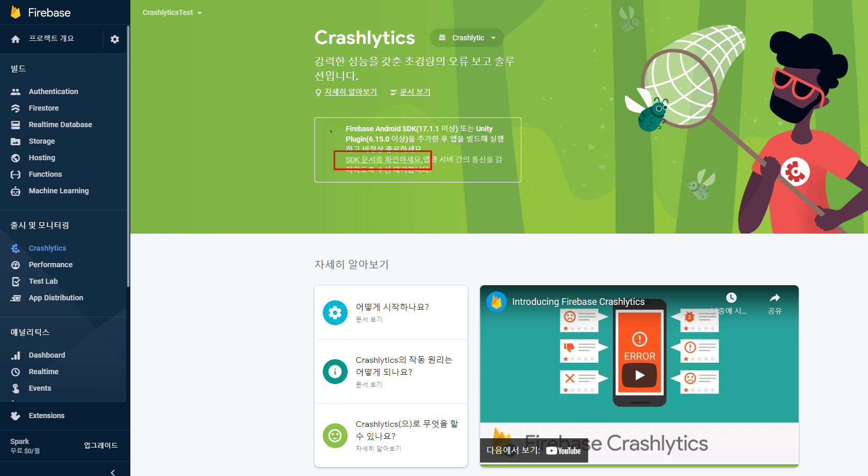Click the video share arrow icon

[774, 298]
